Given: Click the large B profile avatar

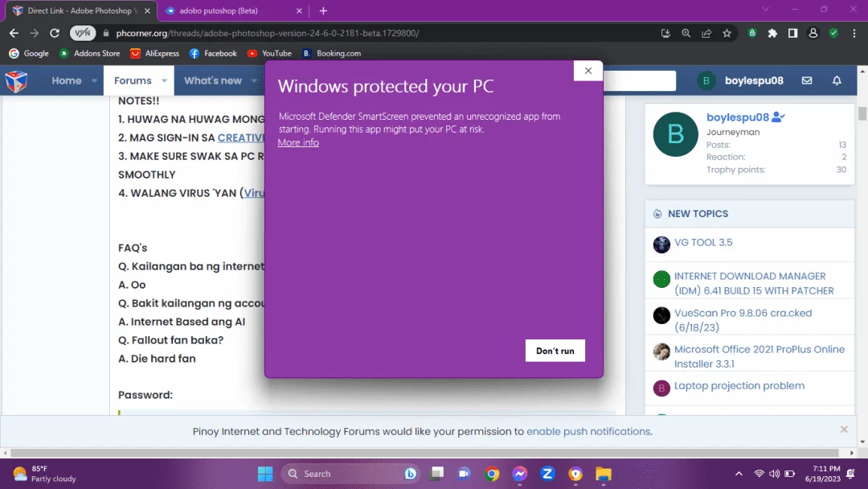Looking at the screenshot, I should coord(675,134).
